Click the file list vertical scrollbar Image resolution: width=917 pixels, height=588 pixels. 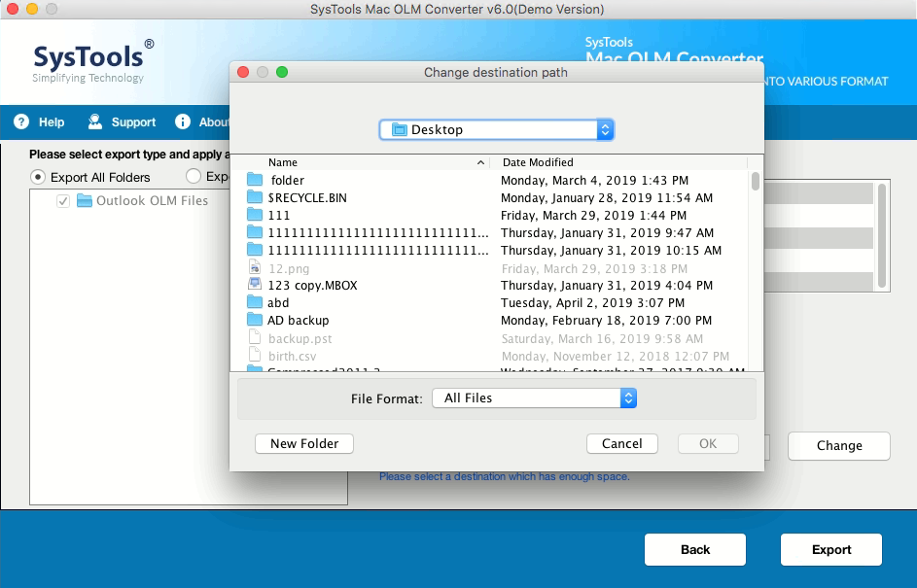coord(755,181)
